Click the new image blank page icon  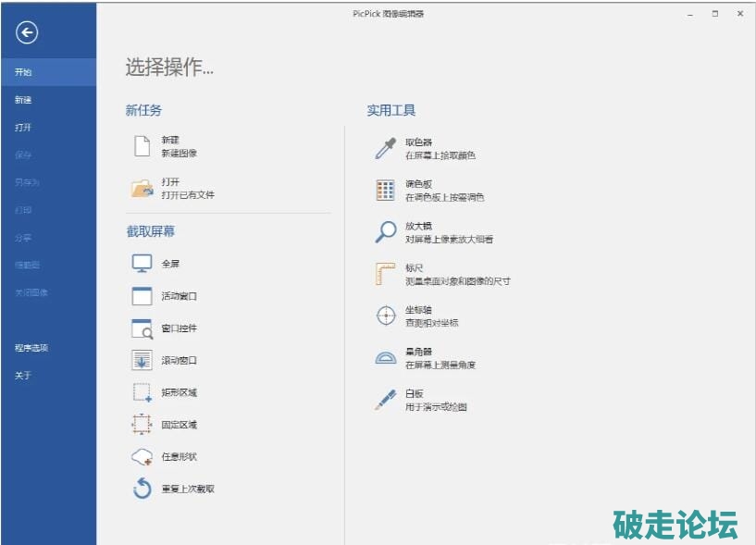click(142, 146)
